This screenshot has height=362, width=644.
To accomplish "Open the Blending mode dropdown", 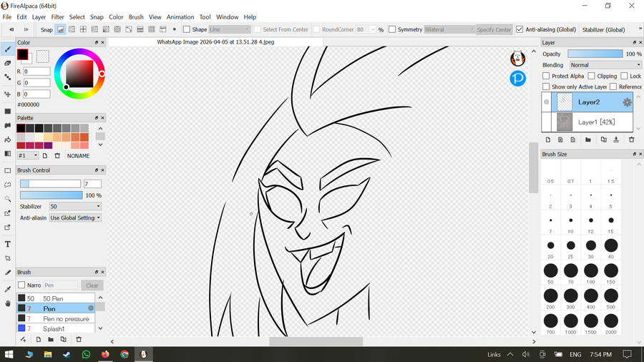I will click(605, 65).
